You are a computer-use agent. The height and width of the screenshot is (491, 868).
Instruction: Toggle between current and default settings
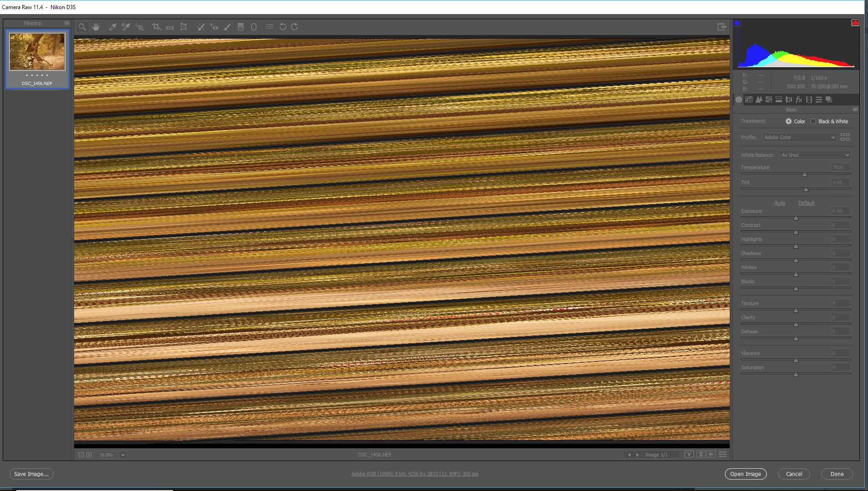[722, 455]
